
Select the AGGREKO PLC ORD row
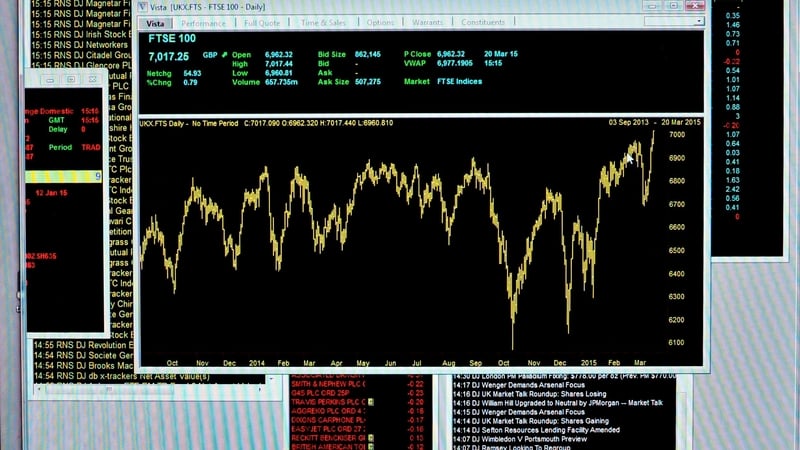click(357, 411)
